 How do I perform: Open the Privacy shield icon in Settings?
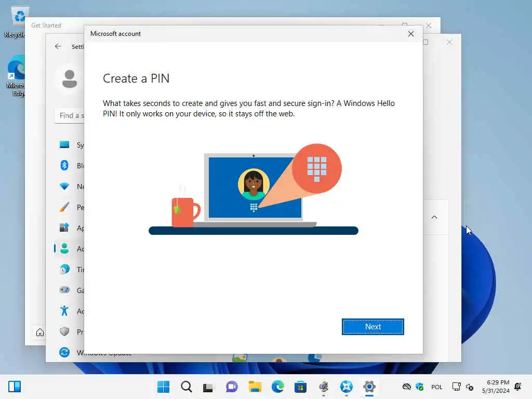(x=64, y=331)
